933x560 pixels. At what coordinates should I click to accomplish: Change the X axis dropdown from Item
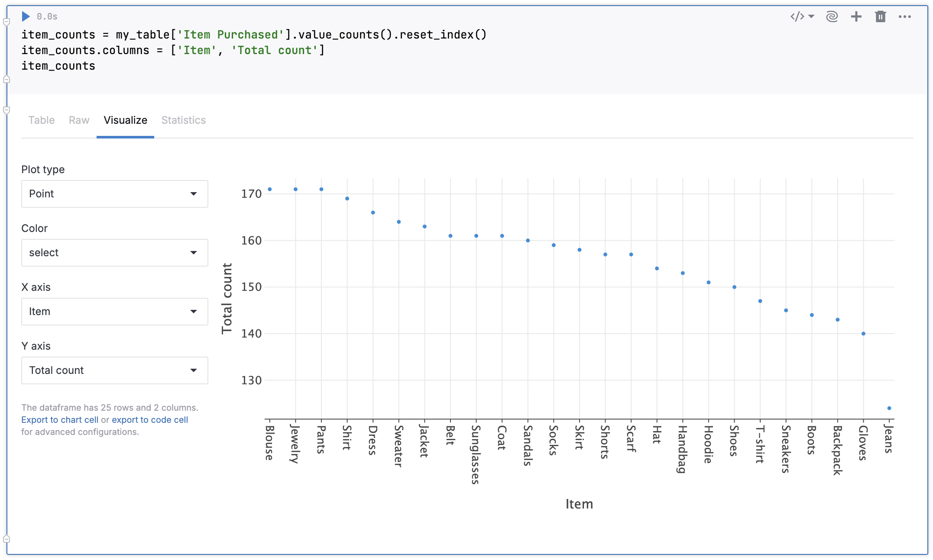tap(114, 312)
